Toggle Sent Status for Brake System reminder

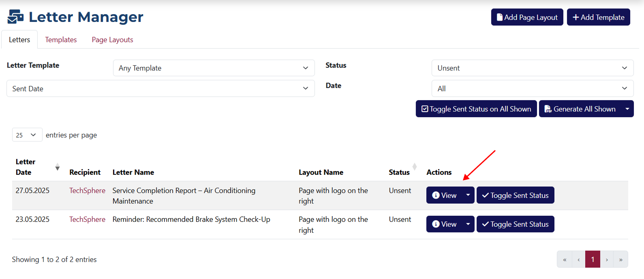515,224
